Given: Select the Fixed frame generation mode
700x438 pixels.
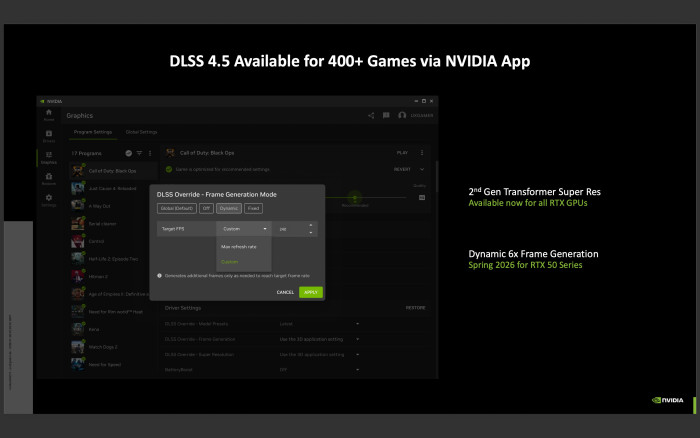Looking at the screenshot, I should [x=253, y=208].
